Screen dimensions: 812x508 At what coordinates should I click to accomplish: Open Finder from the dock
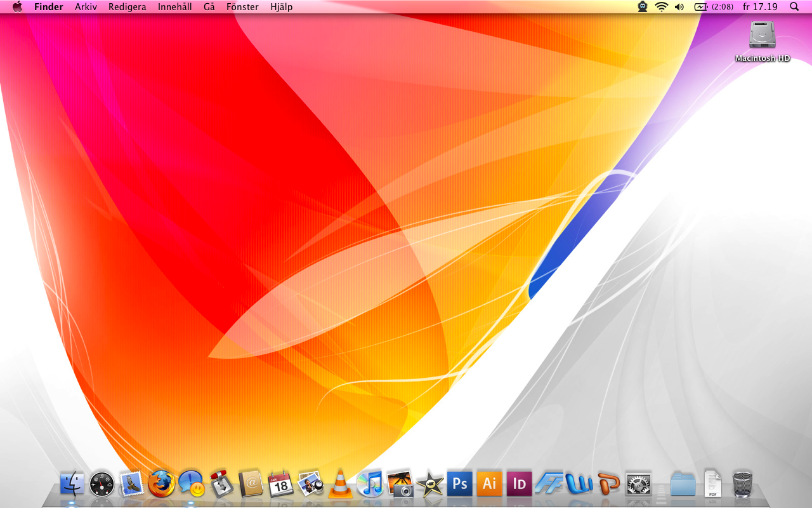(x=72, y=484)
